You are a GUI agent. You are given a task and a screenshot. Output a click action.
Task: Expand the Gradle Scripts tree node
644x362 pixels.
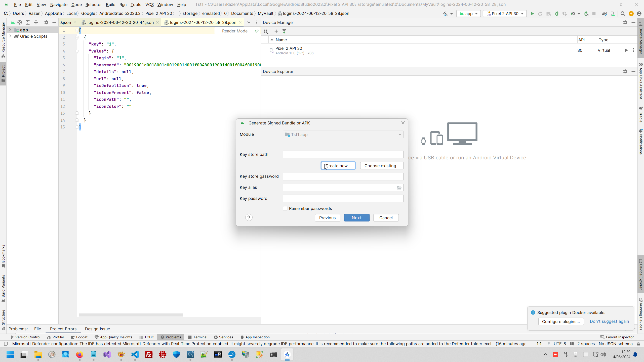coord(10,36)
